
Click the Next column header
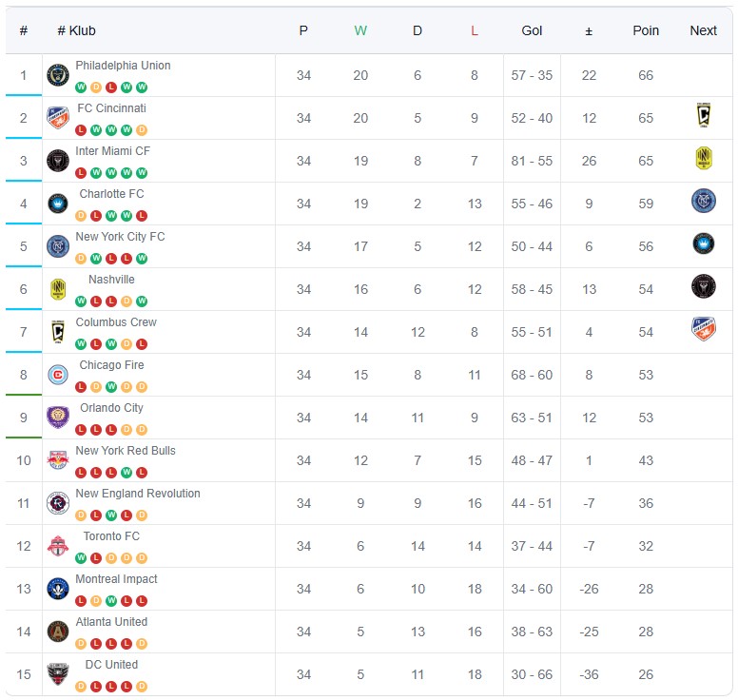pos(703,30)
